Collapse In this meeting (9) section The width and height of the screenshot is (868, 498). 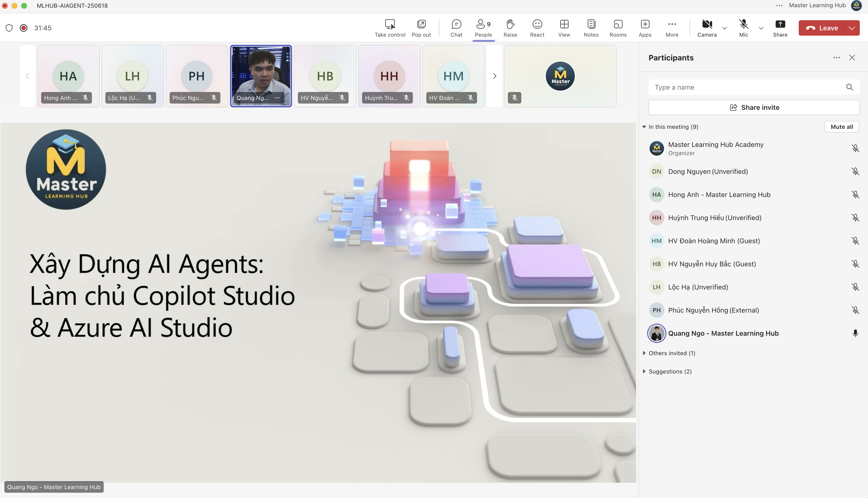click(644, 127)
